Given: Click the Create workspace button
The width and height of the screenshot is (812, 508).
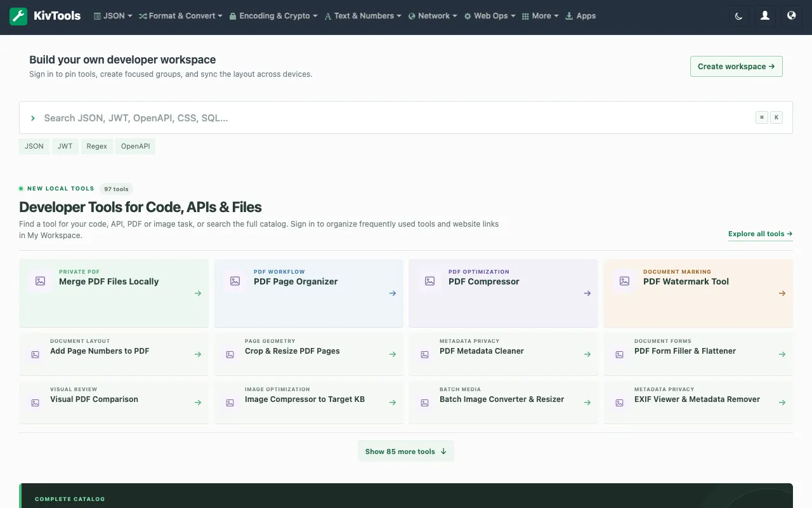Looking at the screenshot, I should point(736,66).
